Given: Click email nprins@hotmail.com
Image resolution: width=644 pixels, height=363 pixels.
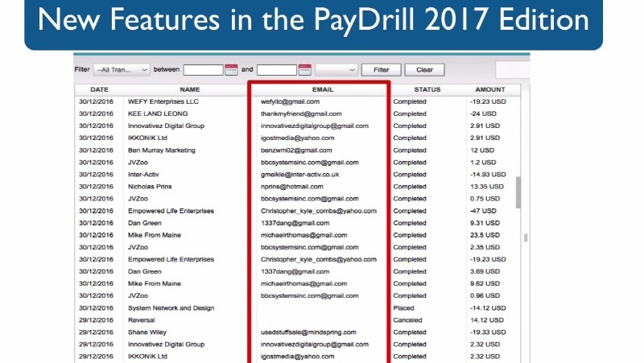Looking at the screenshot, I should coord(292,187).
